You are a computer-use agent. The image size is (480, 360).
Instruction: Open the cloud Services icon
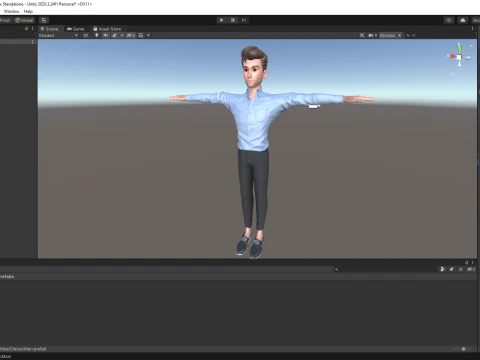(x=463, y=20)
